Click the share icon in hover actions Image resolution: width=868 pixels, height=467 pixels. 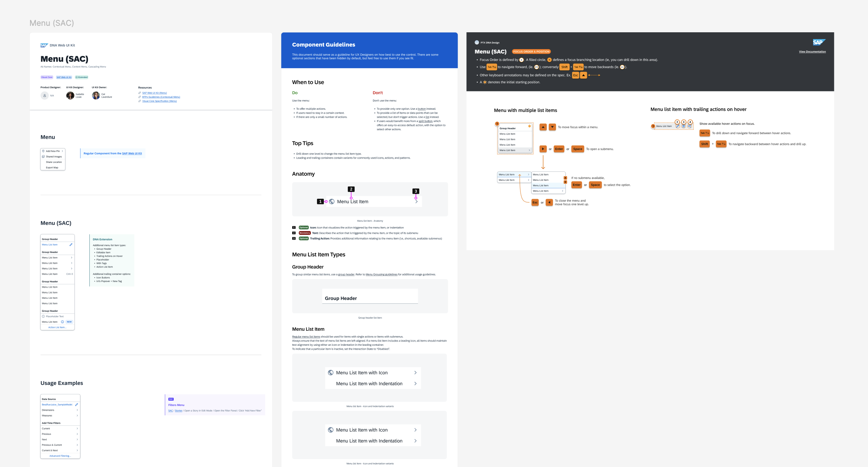(x=690, y=126)
